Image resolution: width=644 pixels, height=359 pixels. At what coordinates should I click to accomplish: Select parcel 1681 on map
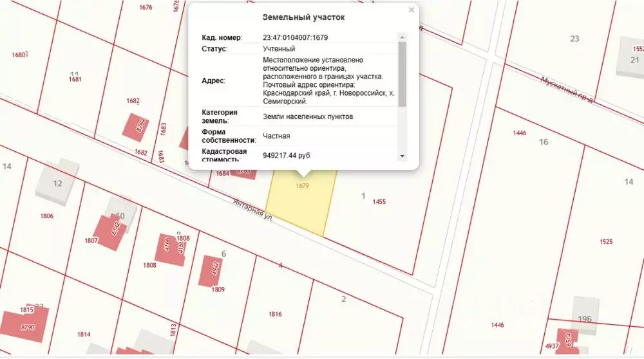pos(75,79)
